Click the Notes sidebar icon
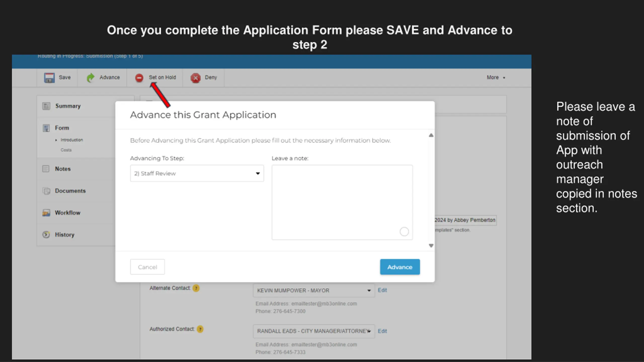Viewport: 644px width, 362px height. pyautogui.click(x=46, y=169)
